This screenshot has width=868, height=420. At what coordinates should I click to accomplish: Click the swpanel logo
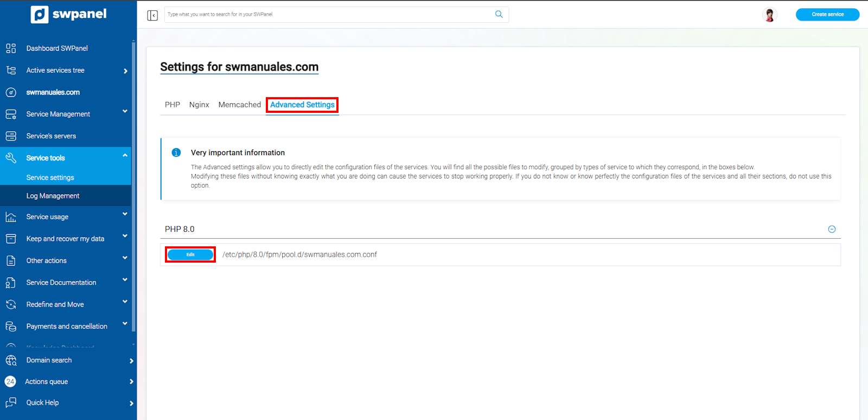(69, 14)
